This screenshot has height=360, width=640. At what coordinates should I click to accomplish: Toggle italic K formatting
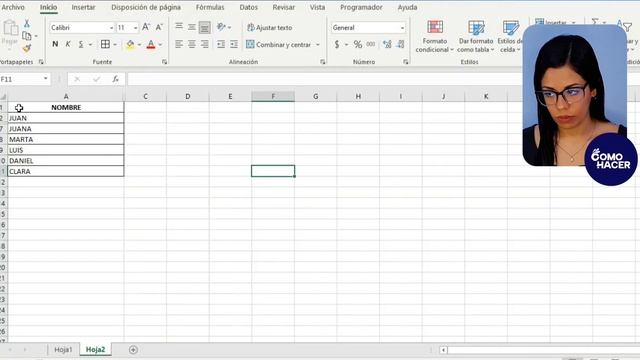[x=68, y=44]
